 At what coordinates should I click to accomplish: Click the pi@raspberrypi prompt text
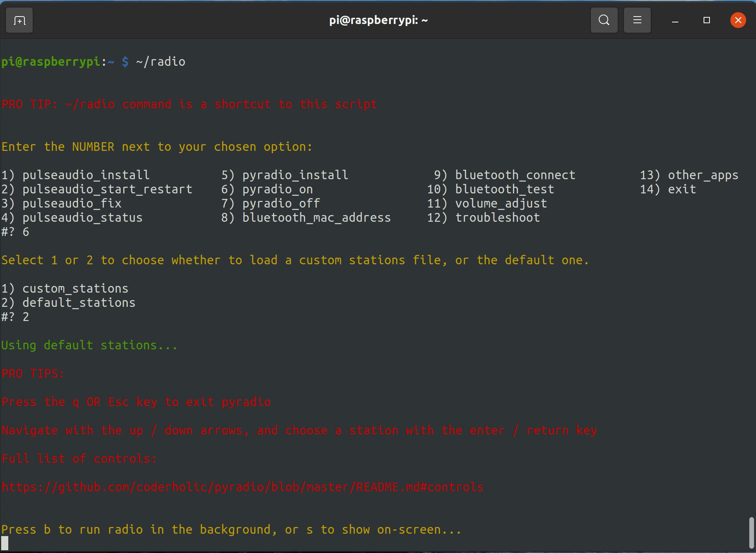pos(50,62)
